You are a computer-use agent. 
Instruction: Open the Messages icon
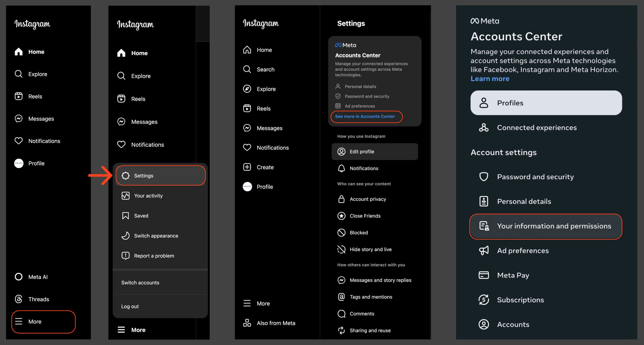(x=19, y=118)
